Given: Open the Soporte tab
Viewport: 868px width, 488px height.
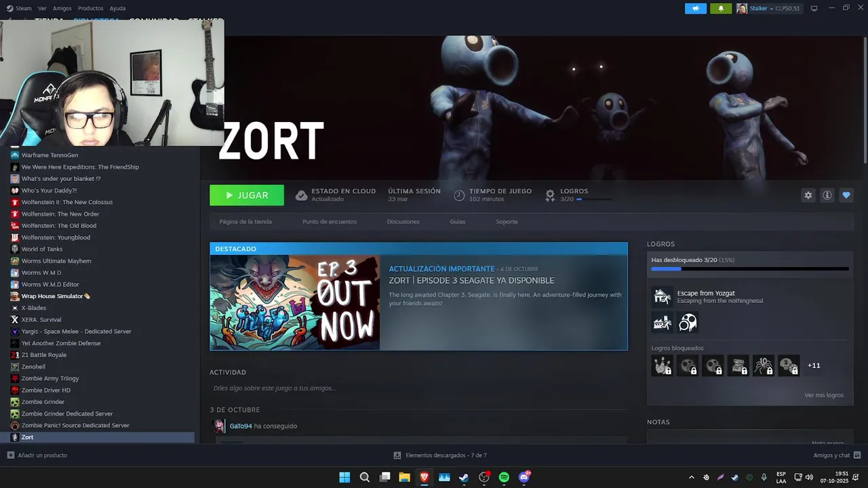Looking at the screenshot, I should [x=507, y=222].
